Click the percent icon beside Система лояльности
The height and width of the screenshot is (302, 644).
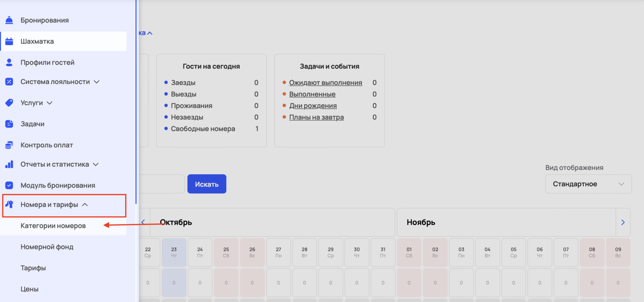(x=9, y=81)
